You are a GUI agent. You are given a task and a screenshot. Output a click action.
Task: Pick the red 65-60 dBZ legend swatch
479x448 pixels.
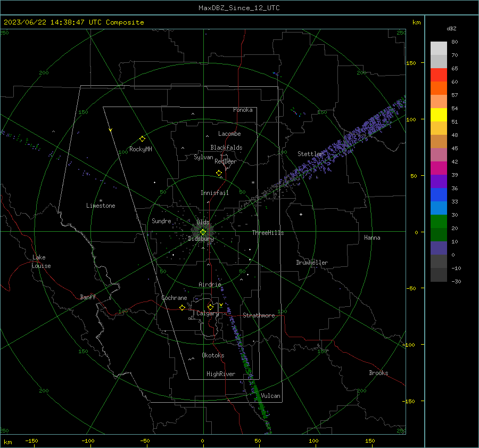[x=439, y=75]
